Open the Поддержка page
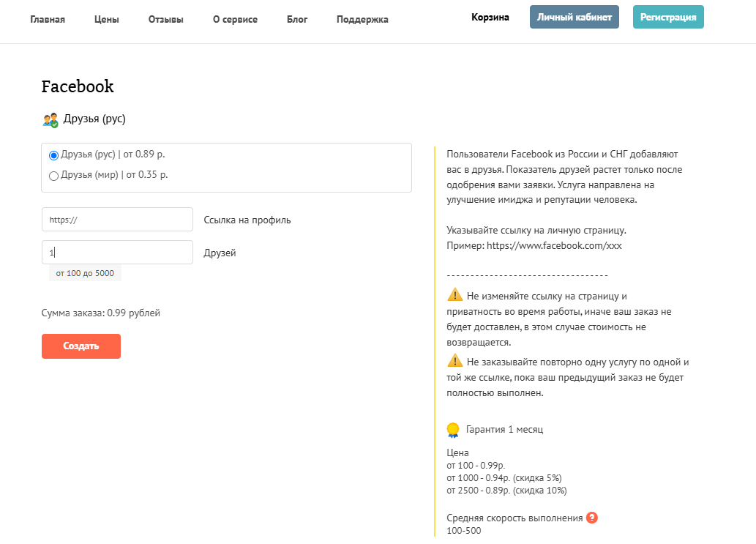The width and height of the screenshot is (756, 544). pos(362,19)
